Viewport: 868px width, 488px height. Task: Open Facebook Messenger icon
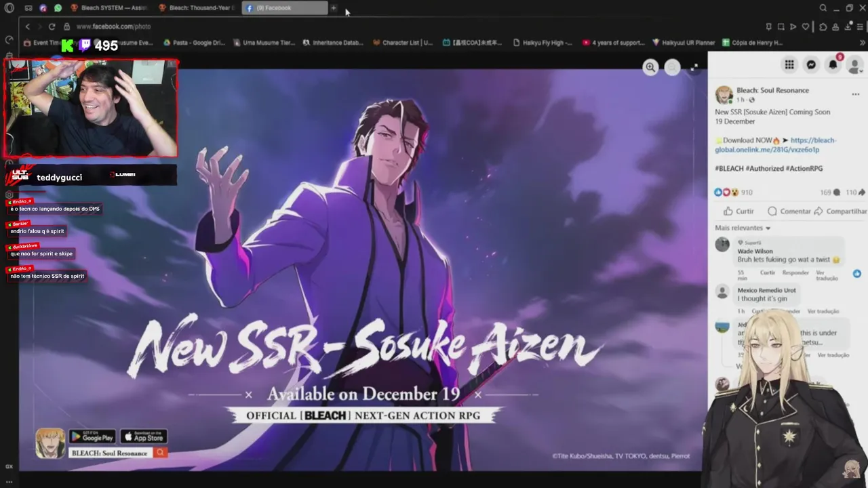(x=811, y=64)
